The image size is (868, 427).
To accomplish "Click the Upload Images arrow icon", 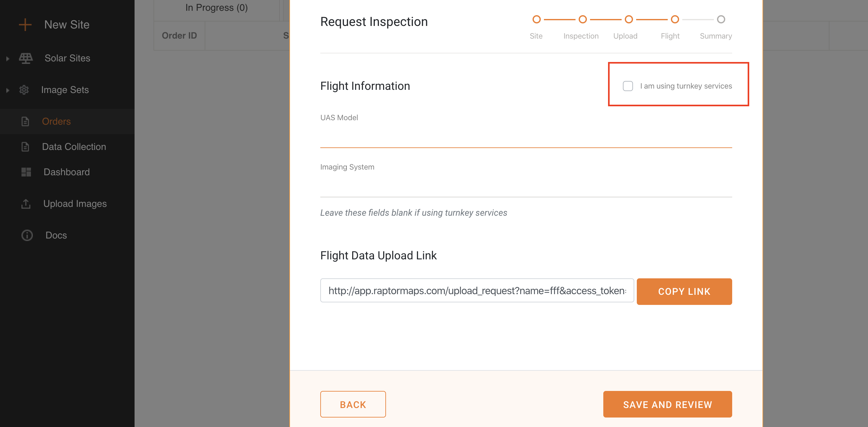I will (26, 204).
